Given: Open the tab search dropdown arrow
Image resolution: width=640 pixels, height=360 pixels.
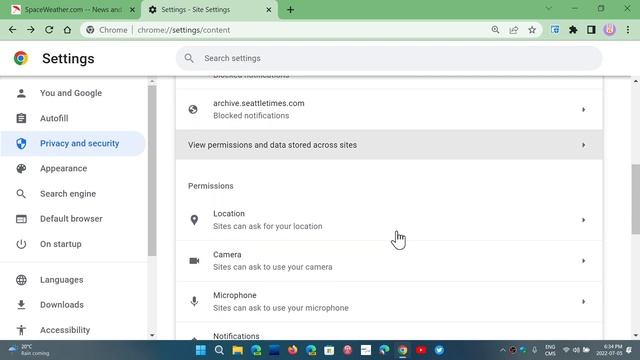Looking at the screenshot, I should click(548, 9).
